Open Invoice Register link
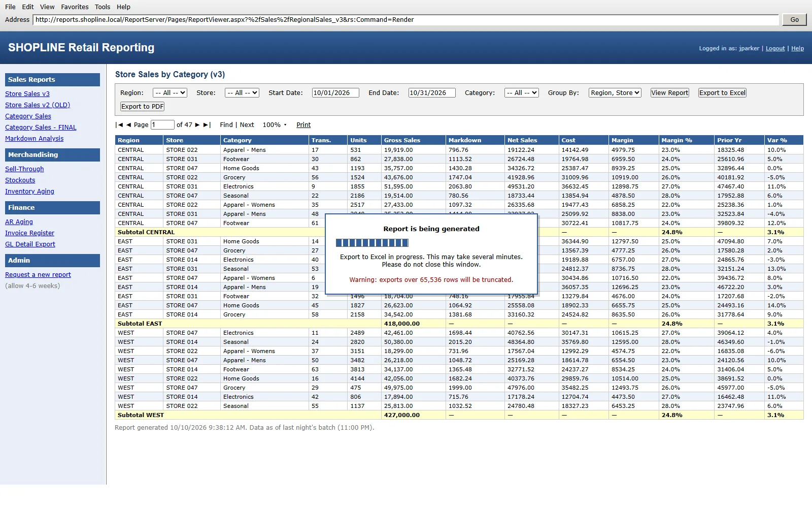Screen dimensions: 812x508 click(29, 233)
